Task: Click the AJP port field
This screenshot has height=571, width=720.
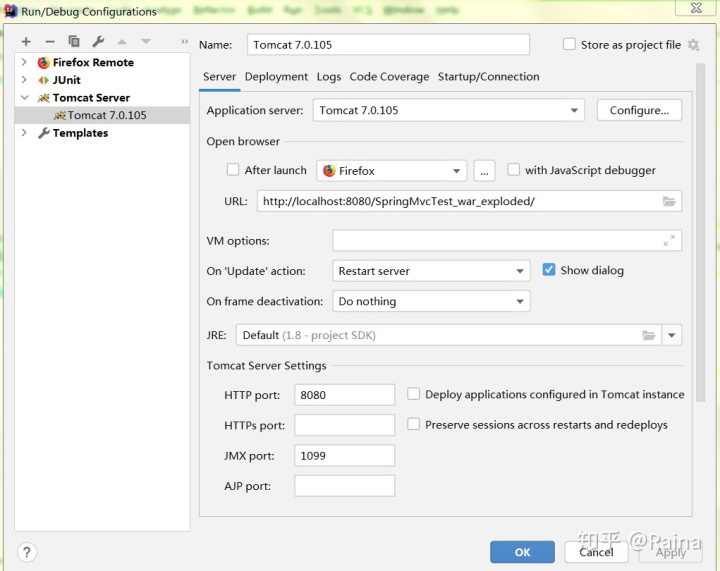Action: pos(344,486)
